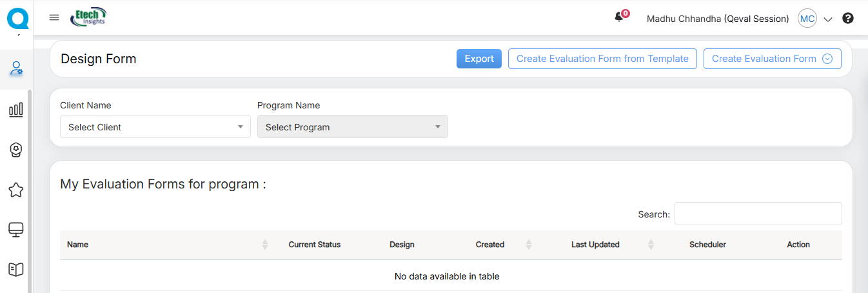The width and height of the screenshot is (868, 293).
Task: Click the star icon in sidebar
Action: [x=16, y=190]
